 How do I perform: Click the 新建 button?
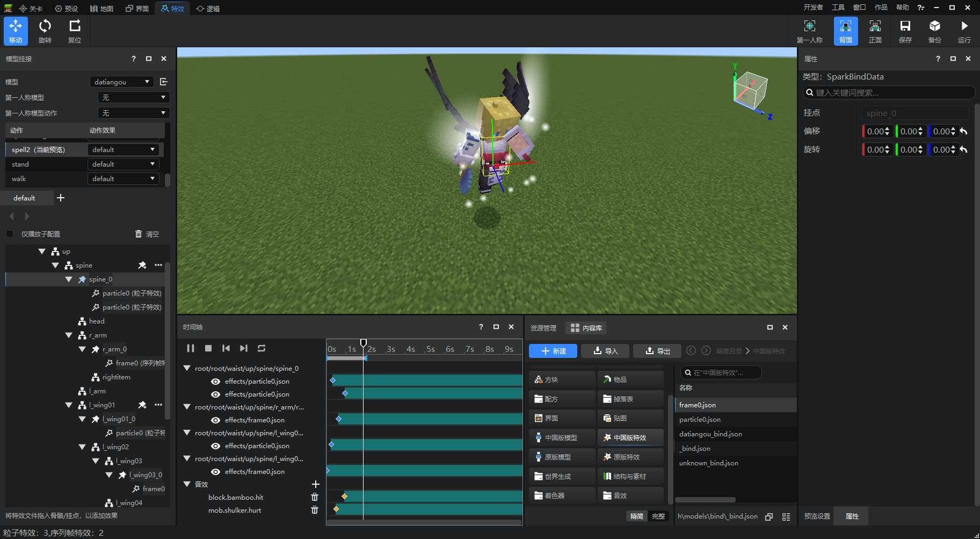pos(553,351)
